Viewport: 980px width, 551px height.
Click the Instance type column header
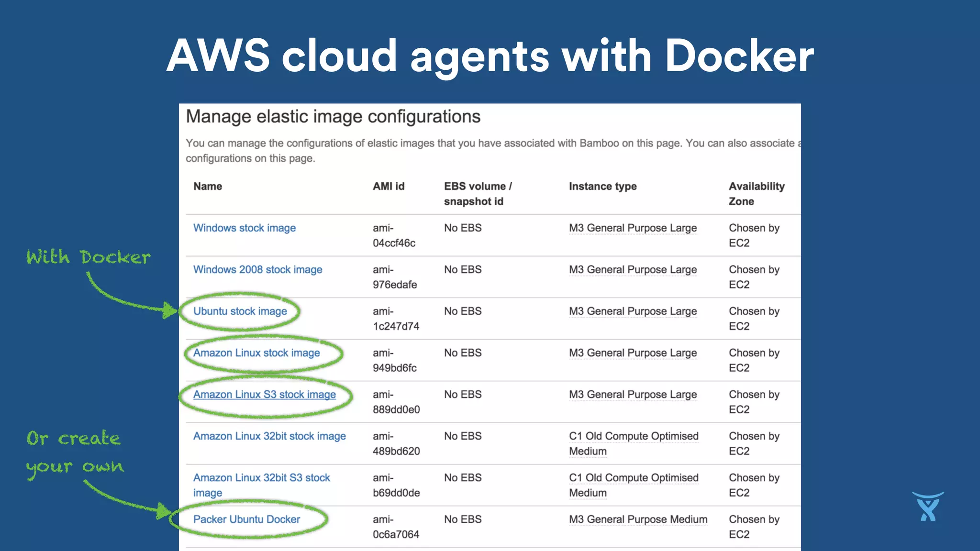coord(602,187)
